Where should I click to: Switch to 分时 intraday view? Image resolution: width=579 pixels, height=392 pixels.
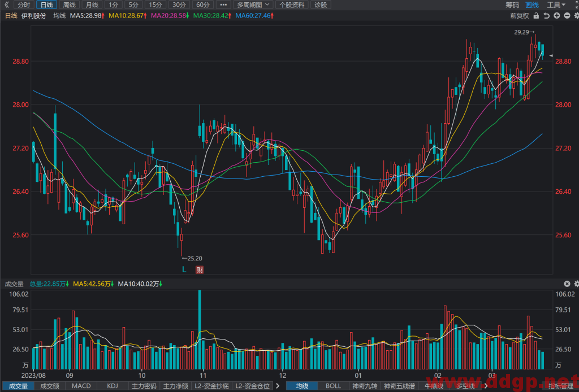coord(24,5)
